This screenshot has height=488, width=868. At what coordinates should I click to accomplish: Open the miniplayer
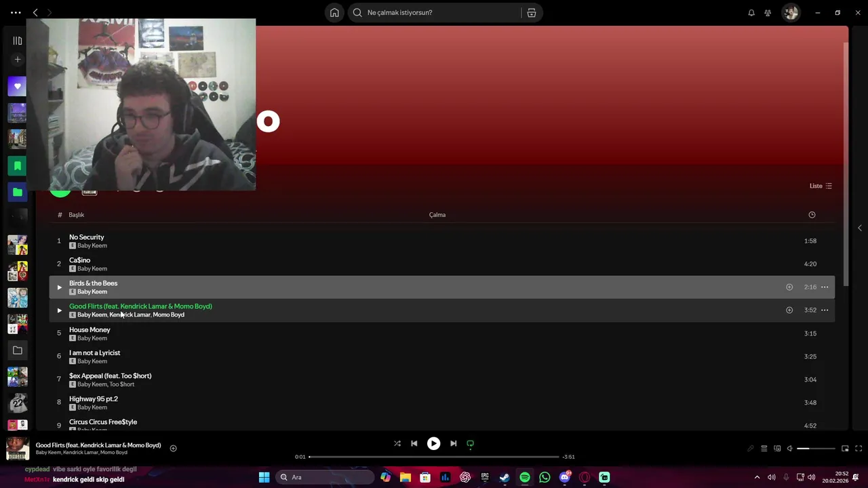click(845, 449)
